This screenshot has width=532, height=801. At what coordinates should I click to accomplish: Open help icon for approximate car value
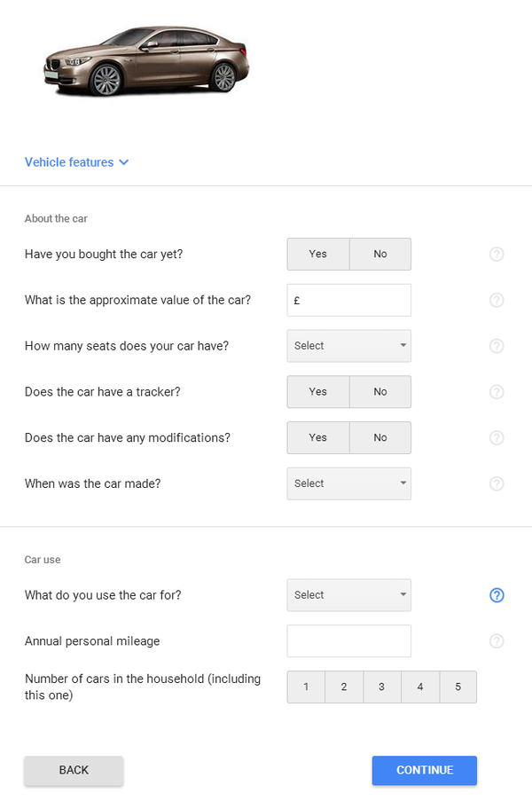(497, 300)
